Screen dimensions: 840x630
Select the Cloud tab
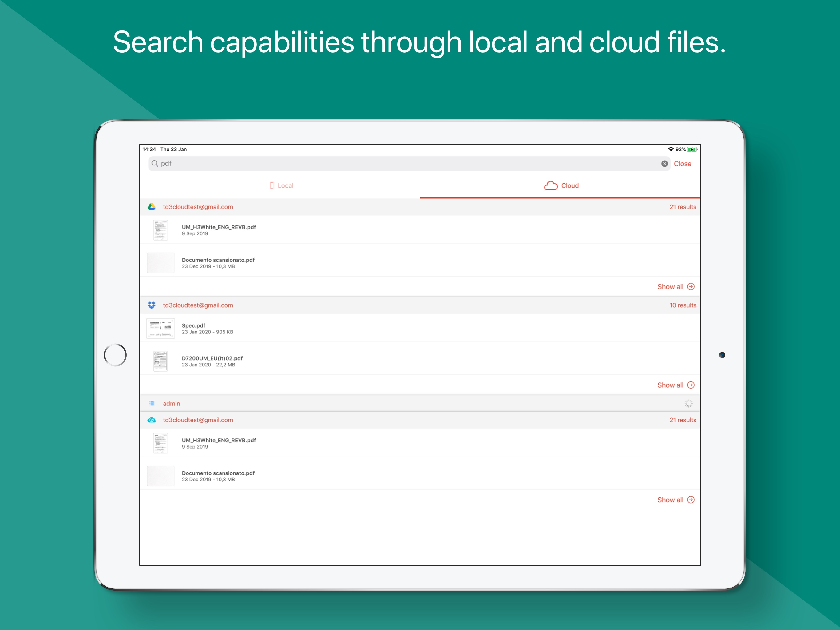(570, 186)
